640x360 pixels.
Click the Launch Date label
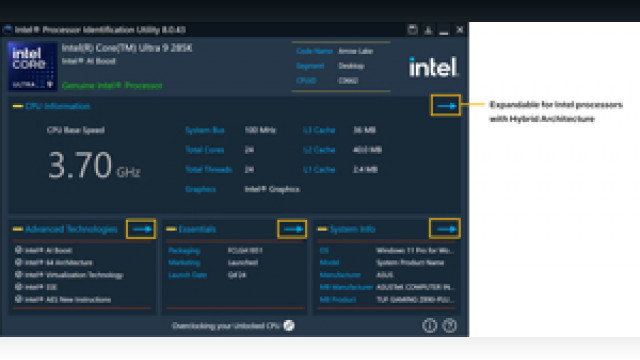click(188, 275)
